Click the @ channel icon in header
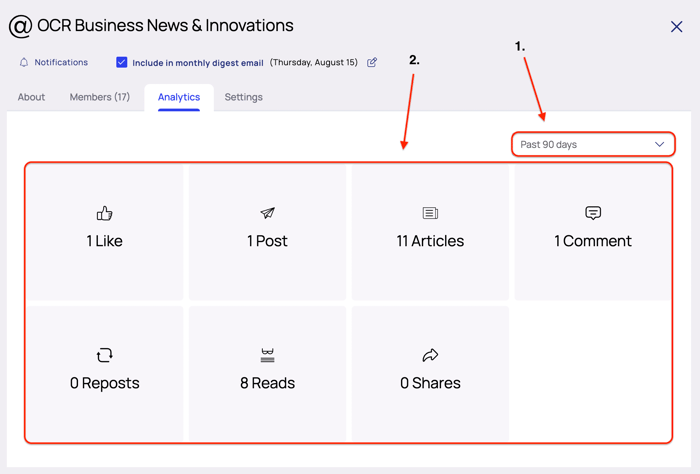This screenshot has width=700, height=474. coord(20,27)
